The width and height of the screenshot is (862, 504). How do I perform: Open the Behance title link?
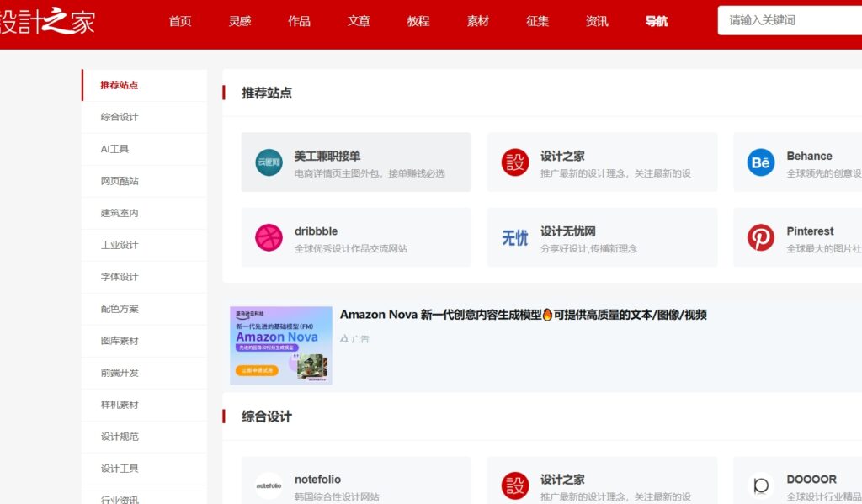[x=809, y=157]
